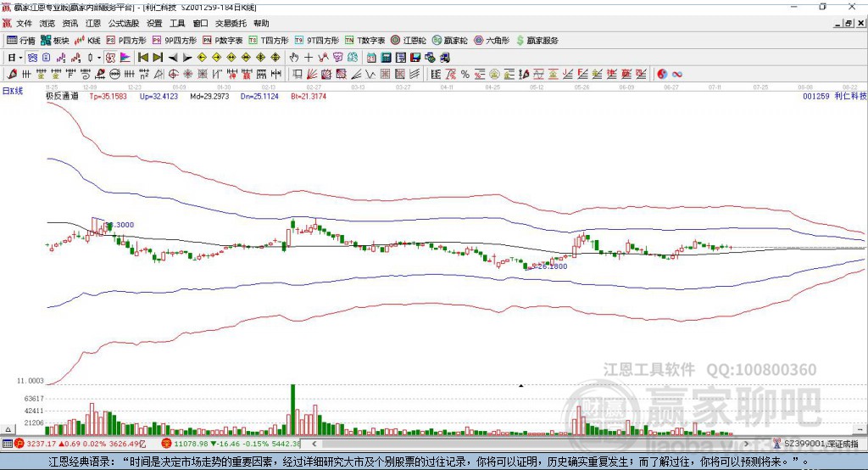Viewport: 868px width, 470px height.
Task: Click the Tp=35.1583 indicator value
Action: click(108, 96)
